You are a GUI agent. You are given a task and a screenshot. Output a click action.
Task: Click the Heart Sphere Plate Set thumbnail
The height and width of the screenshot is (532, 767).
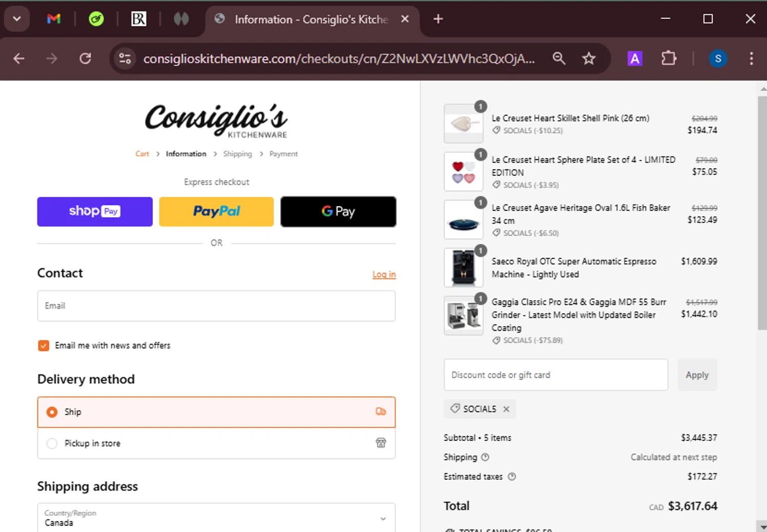(x=464, y=171)
